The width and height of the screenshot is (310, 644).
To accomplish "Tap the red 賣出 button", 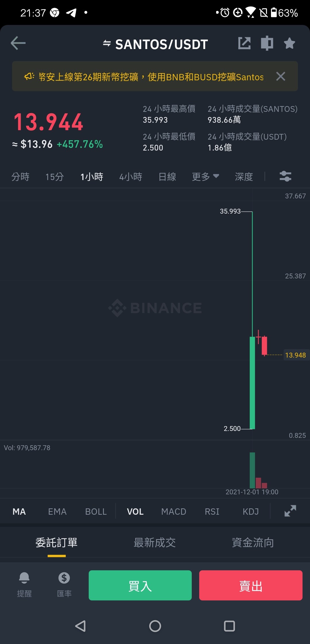I will pos(251,585).
